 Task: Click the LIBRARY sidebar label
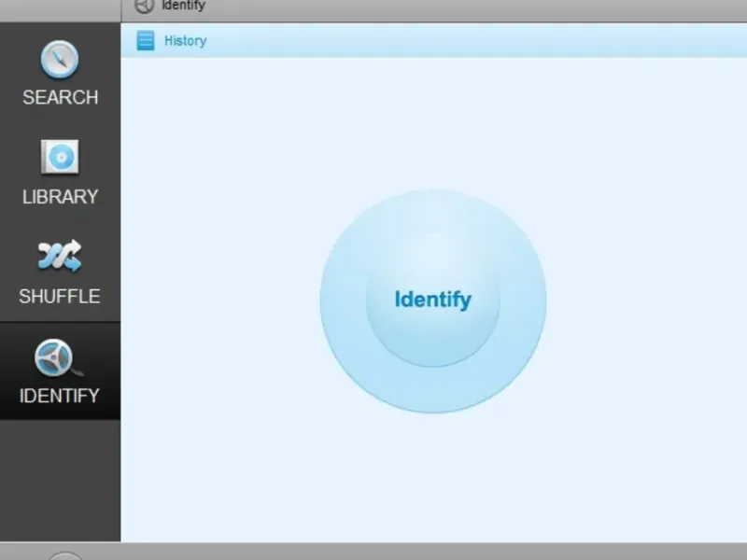pyautogui.click(x=61, y=197)
